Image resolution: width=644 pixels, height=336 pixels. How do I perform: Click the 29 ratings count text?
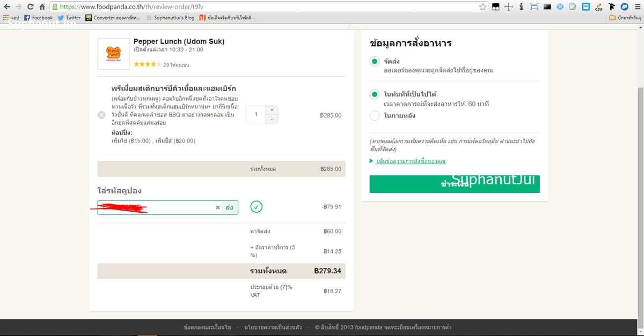[x=176, y=65]
